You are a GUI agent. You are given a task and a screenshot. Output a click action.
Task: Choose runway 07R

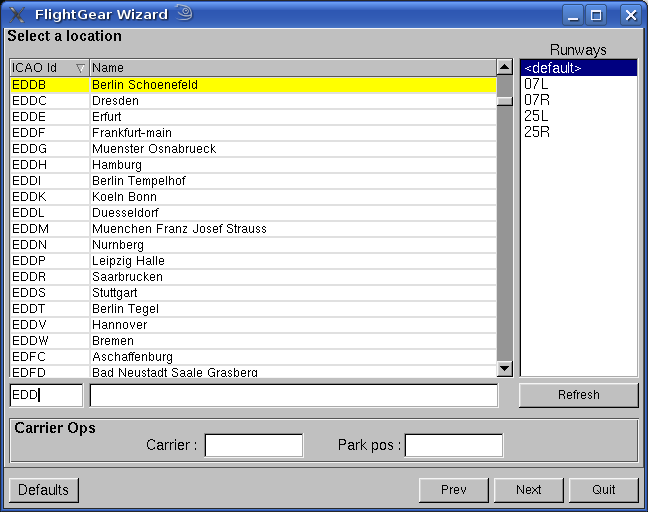[x=579, y=100]
